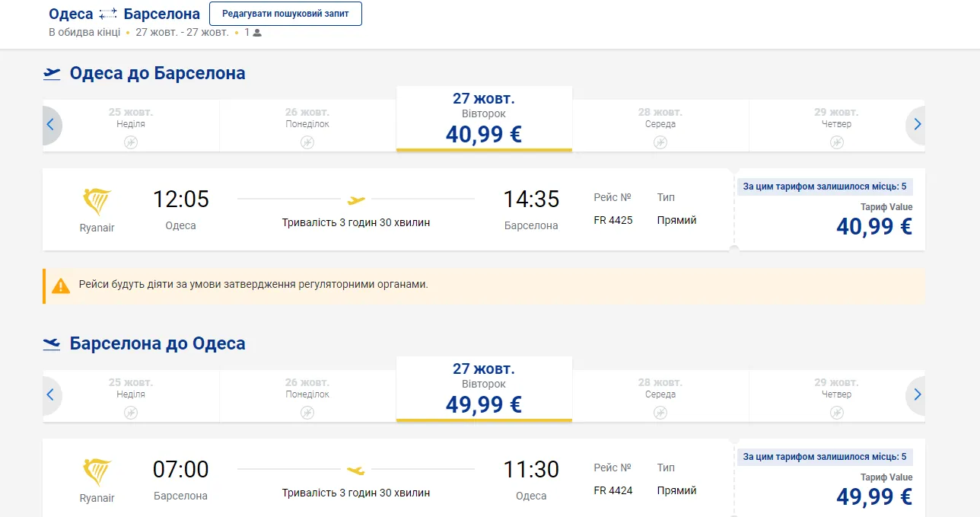This screenshot has width=980, height=517.
Task: Show earlier return dates with left arrow
Action: pyautogui.click(x=51, y=395)
